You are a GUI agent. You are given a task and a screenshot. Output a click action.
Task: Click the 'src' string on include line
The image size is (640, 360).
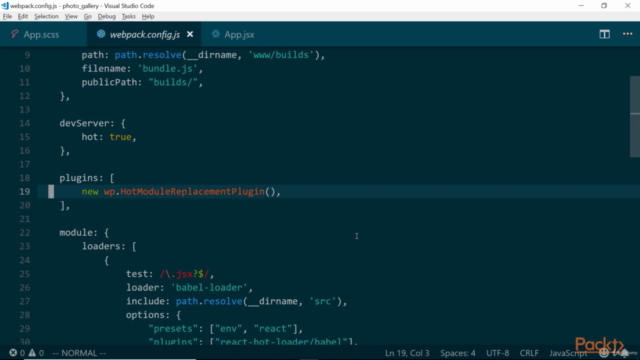click(322, 301)
